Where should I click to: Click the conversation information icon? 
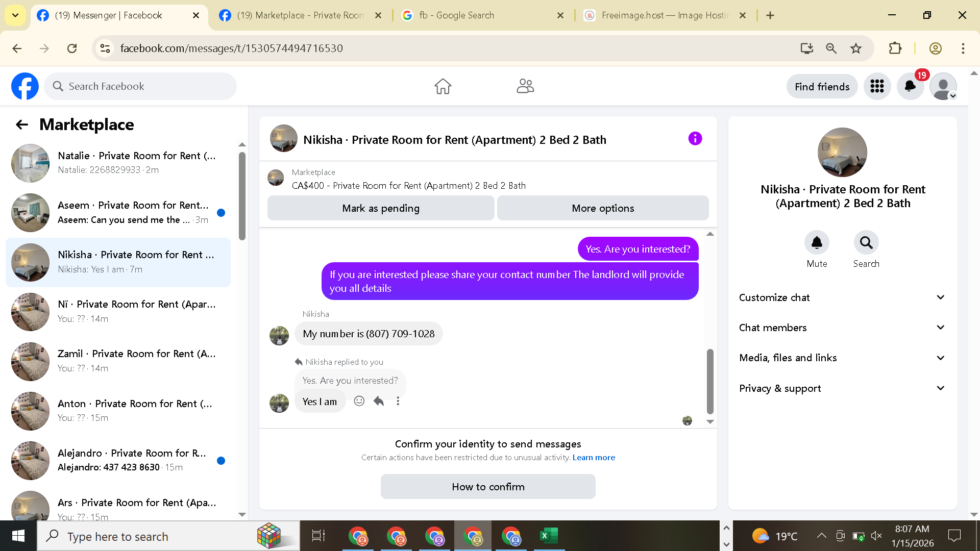pyautogui.click(x=695, y=139)
